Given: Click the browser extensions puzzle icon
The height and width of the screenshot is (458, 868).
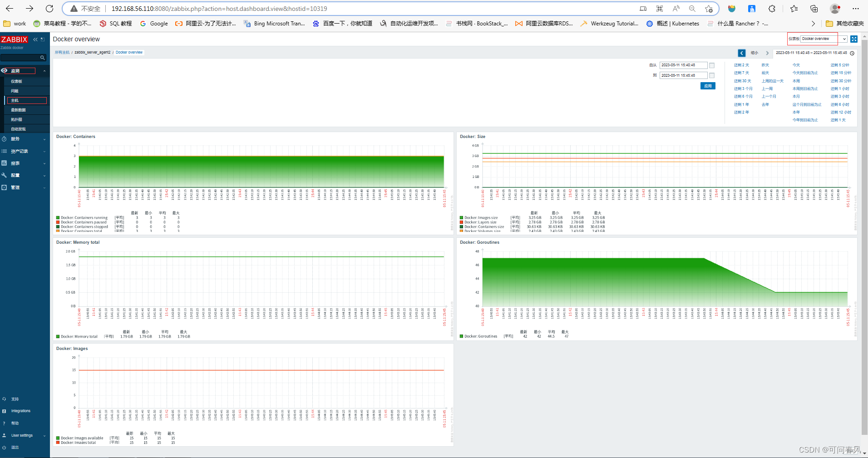Looking at the screenshot, I should click(772, 9).
